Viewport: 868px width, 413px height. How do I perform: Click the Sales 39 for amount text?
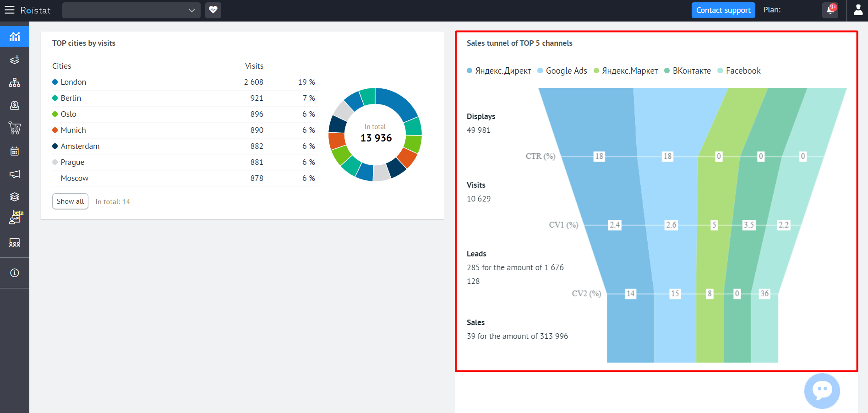tap(518, 336)
